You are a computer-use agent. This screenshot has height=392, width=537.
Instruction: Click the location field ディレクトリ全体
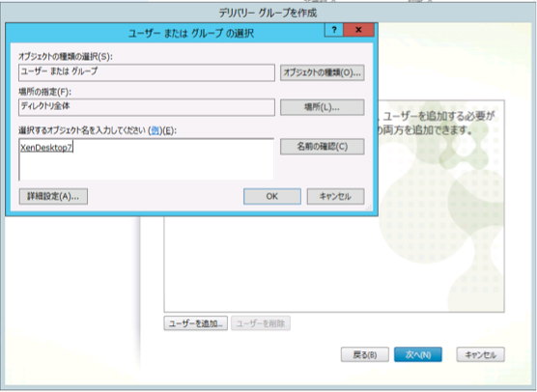(x=147, y=107)
